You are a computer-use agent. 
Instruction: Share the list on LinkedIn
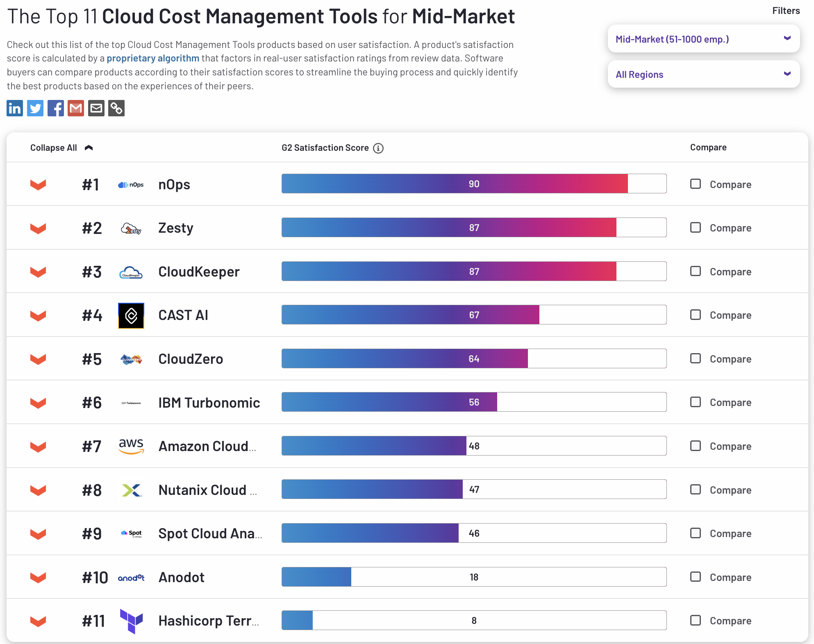tap(15, 108)
